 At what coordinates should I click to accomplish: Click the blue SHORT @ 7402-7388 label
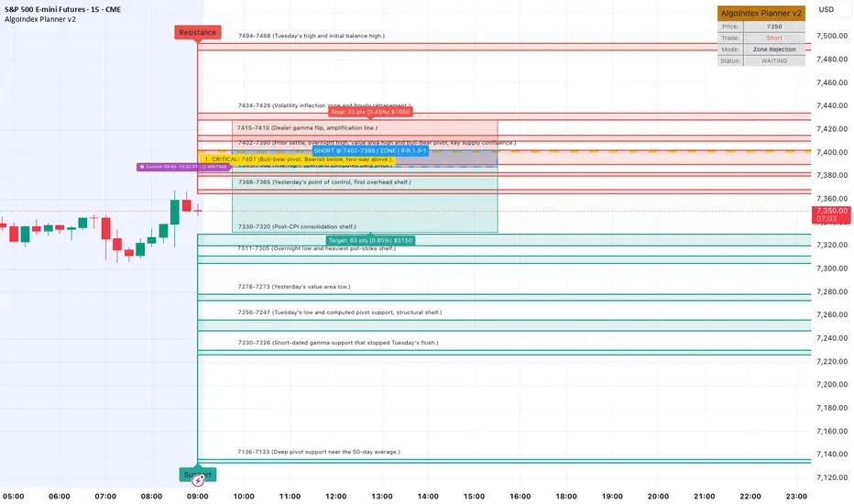[x=370, y=151]
